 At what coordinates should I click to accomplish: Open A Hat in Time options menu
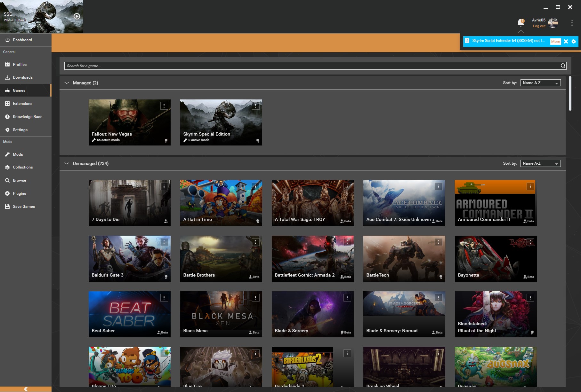tap(256, 186)
